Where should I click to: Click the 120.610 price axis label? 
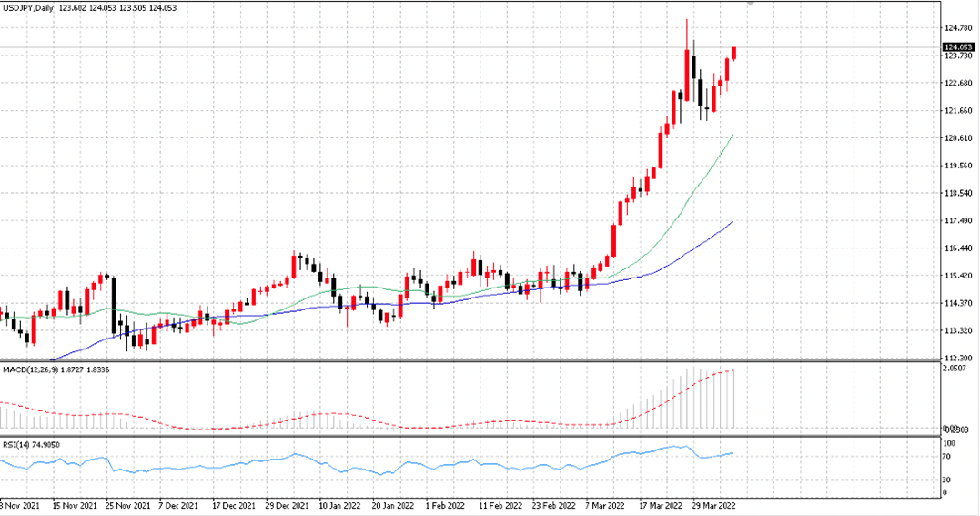[x=958, y=138]
